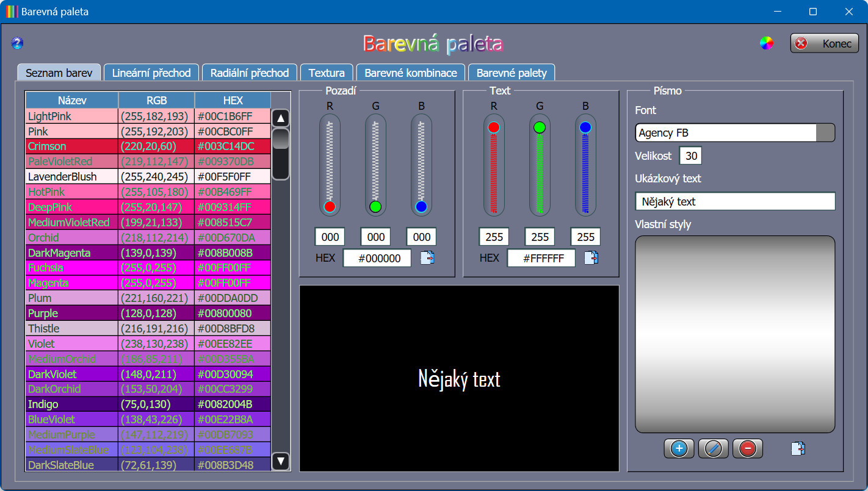Screen dimensions: 868x491
Task: Click the color list scroll up arrow
Action: click(281, 118)
